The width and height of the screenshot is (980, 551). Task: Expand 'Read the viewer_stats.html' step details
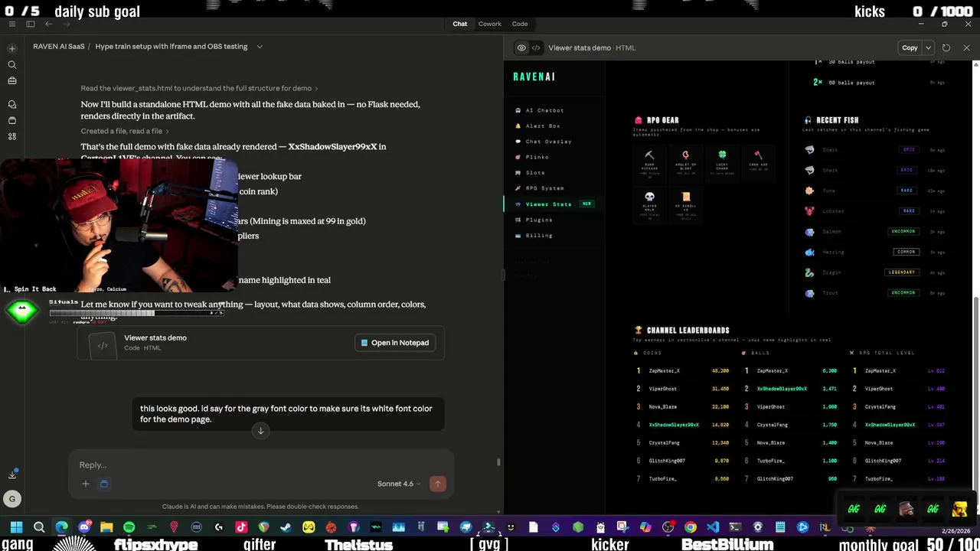(x=199, y=88)
